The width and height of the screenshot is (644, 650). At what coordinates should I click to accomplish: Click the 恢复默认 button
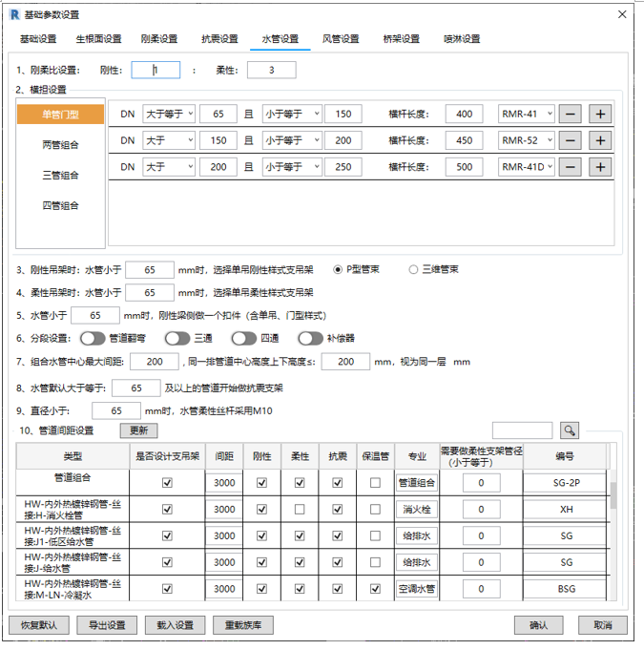coord(39,625)
